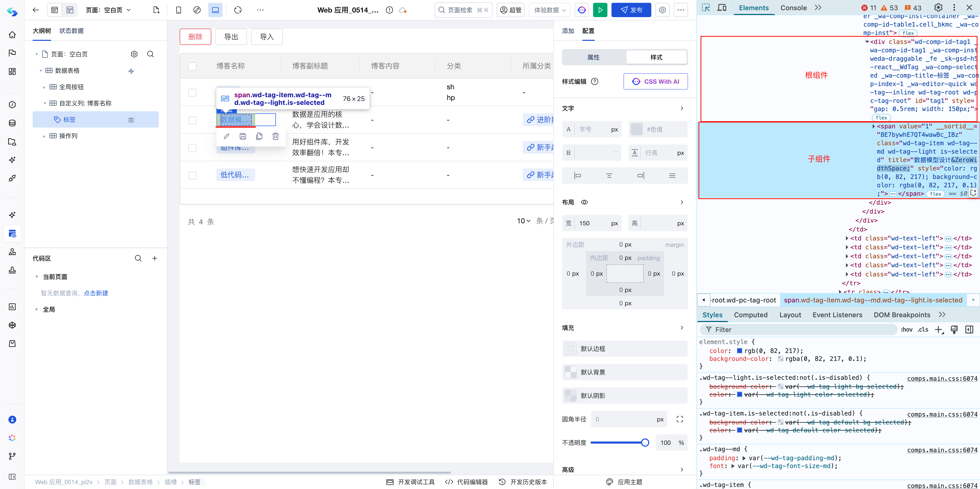Toggle .cls class editor in Styles

(923, 329)
